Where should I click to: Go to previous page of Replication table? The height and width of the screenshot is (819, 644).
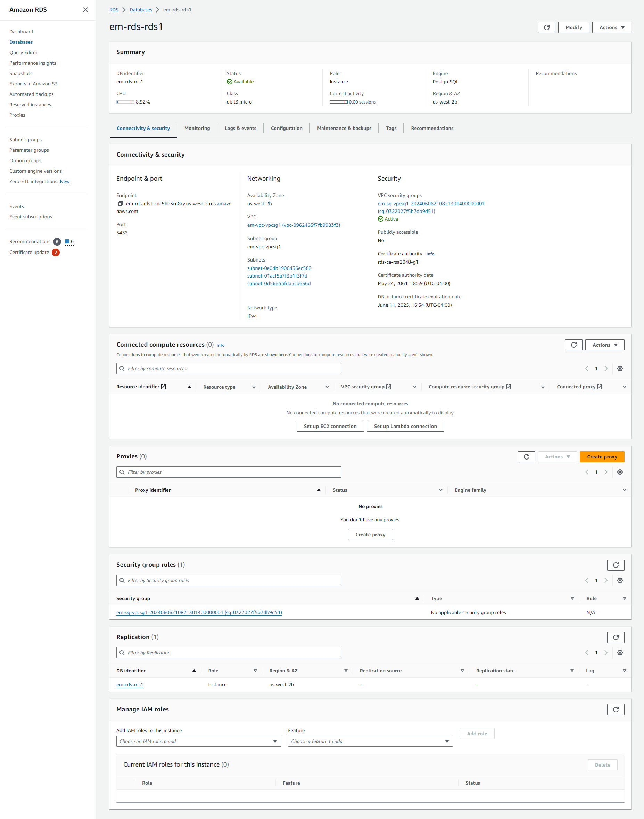(587, 653)
